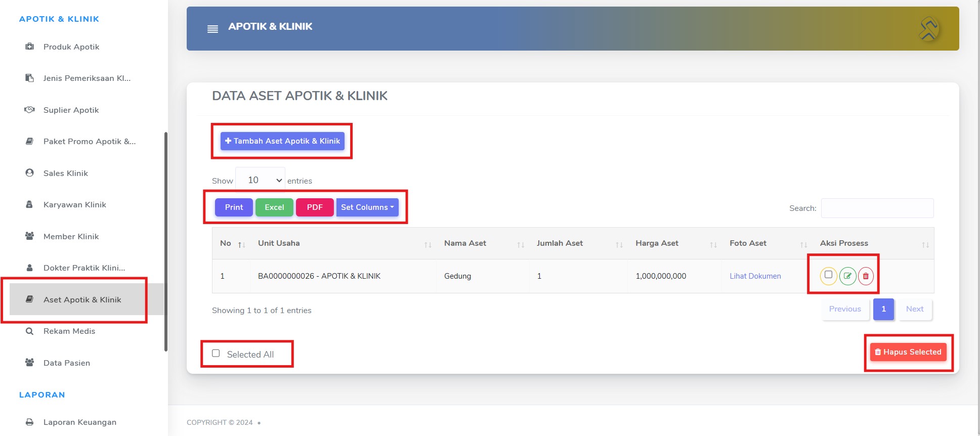Click the Paket Promo Apotik book icon
The image size is (980, 436).
coord(30,141)
